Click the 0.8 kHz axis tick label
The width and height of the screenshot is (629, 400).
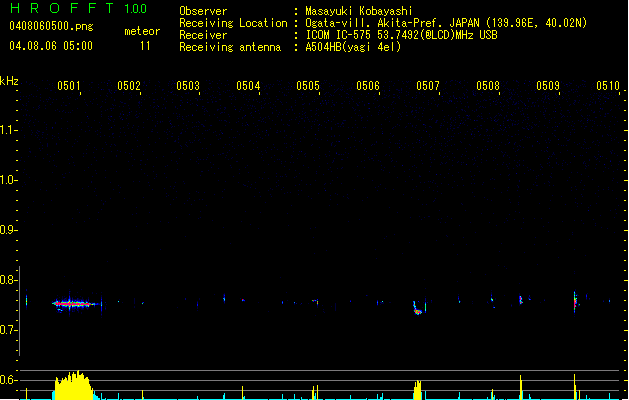coord(8,280)
